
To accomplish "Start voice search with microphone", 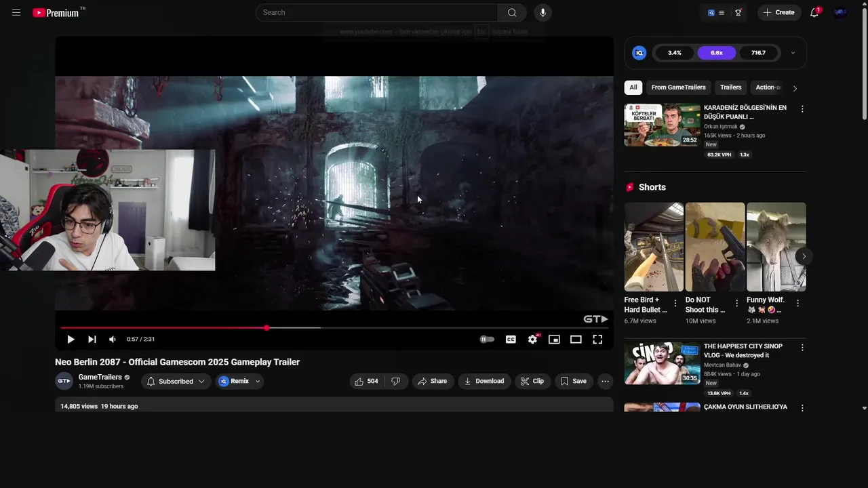I will point(542,12).
